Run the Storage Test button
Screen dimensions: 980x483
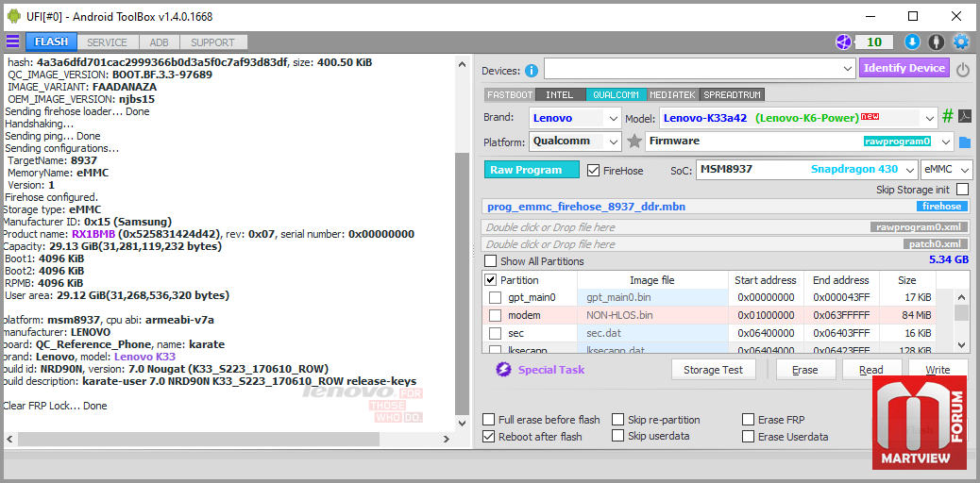(x=713, y=369)
